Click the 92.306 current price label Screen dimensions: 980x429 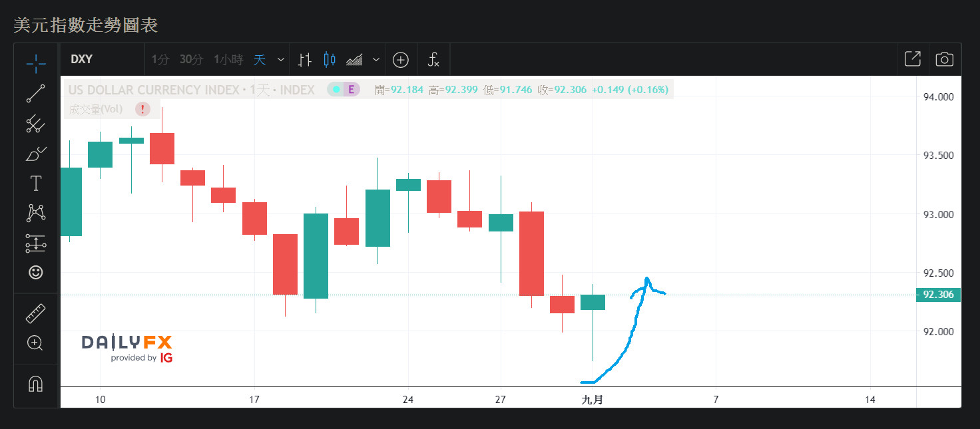(939, 295)
